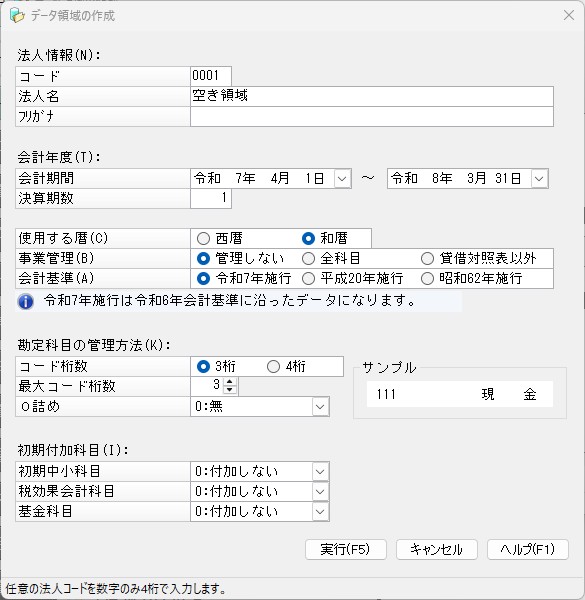Expand the 初期中小科目 dropdown

[x=320, y=472]
